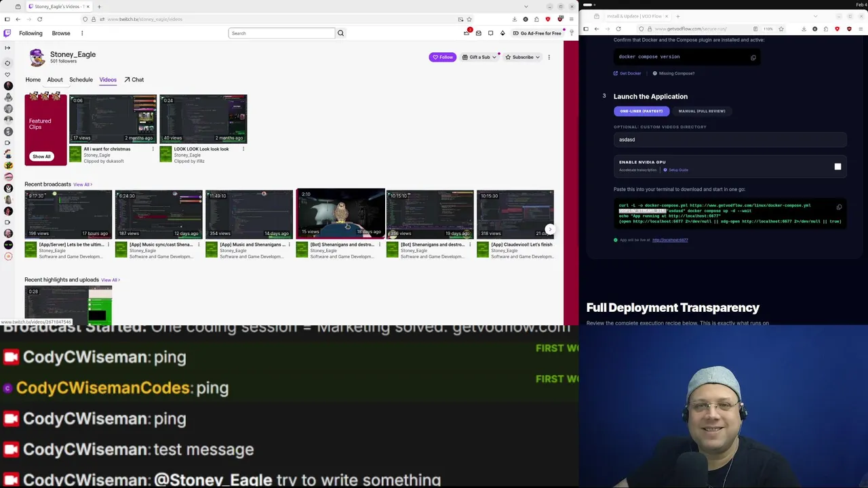
Task: View All recent broadcasts link
Action: [x=82, y=184]
